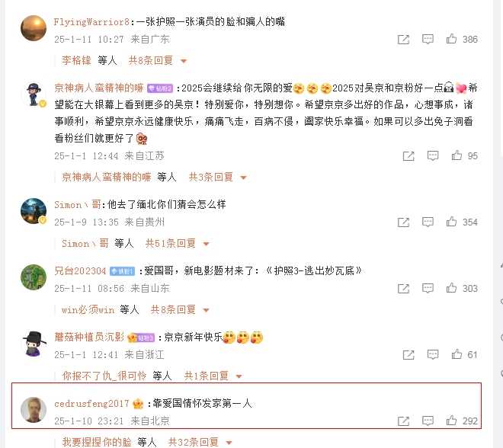Open cedrusfeng2017's avatar thumbnail
This screenshot has width=503, height=448.
click(34, 410)
